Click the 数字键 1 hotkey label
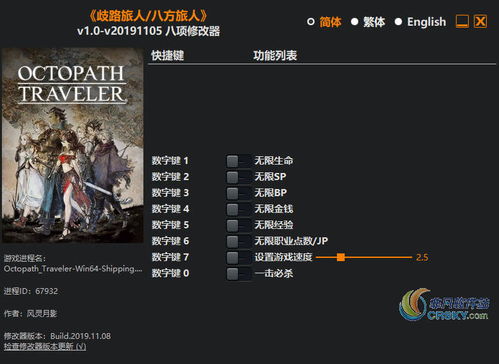The image size is (499, 364). [x=170, y=161]
